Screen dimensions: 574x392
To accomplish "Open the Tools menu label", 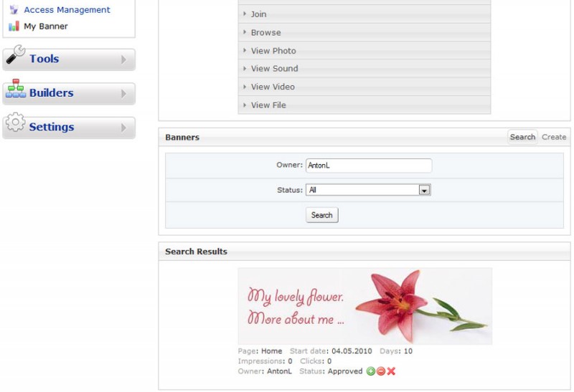I will coord(44,59).
